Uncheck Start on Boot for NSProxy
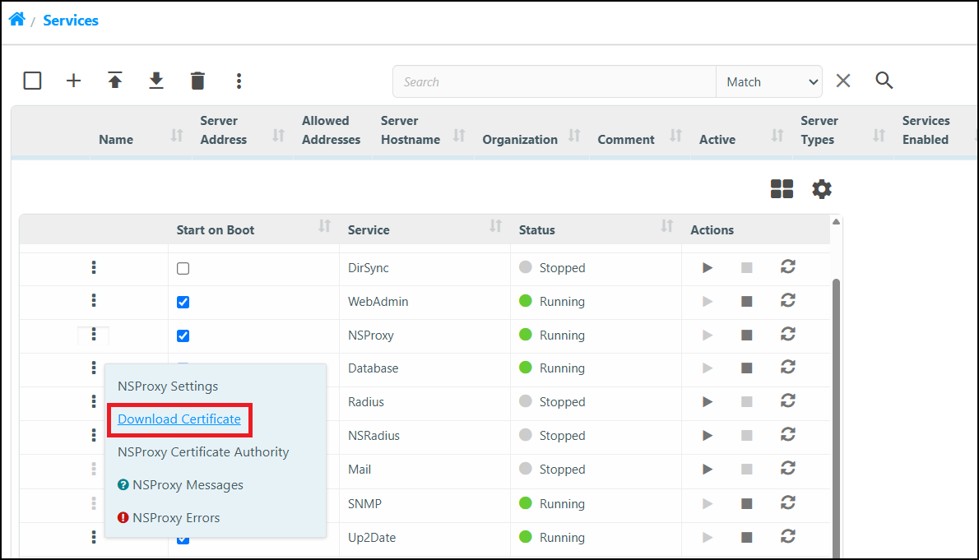Viewport: 979px width, 560px height. 183,336
